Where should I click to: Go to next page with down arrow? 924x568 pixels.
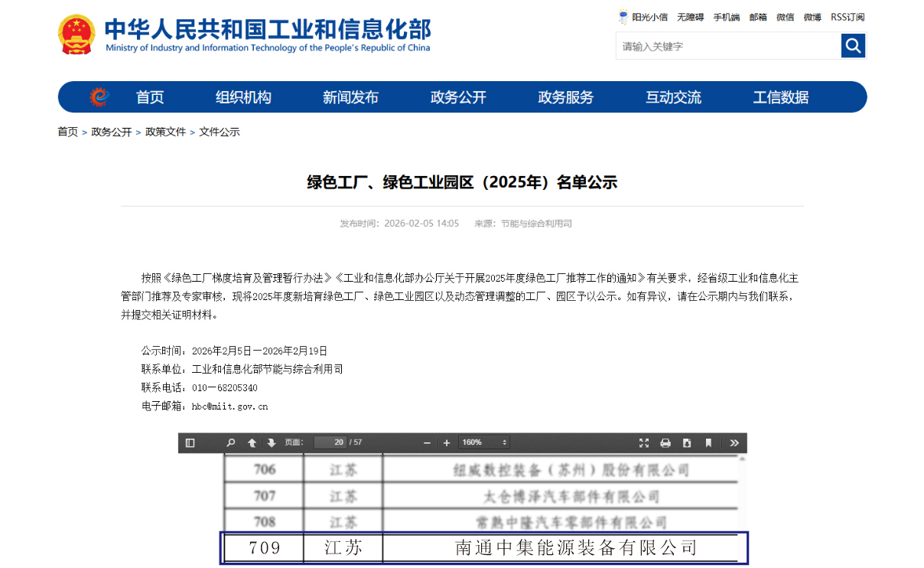(271, 442)
